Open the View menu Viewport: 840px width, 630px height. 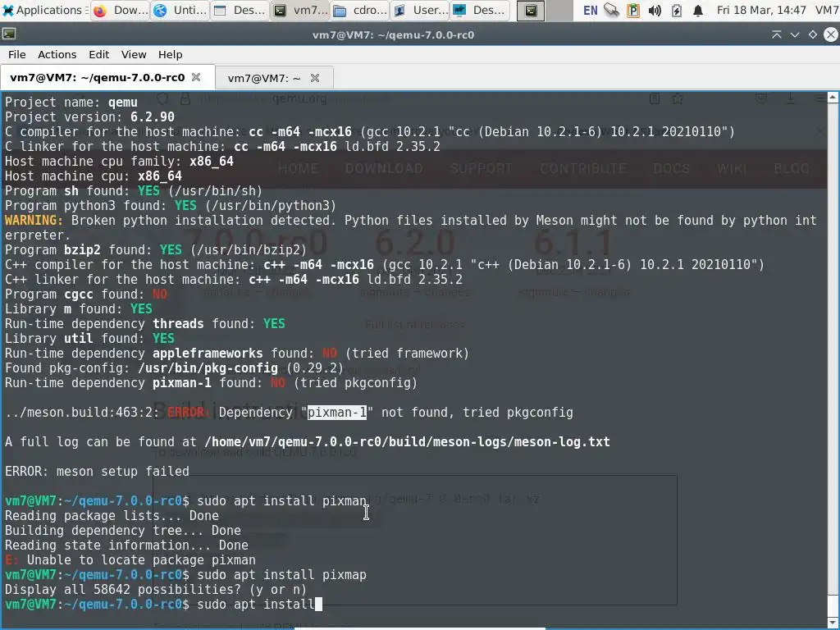pyautogui.click(x=134, y=55)
